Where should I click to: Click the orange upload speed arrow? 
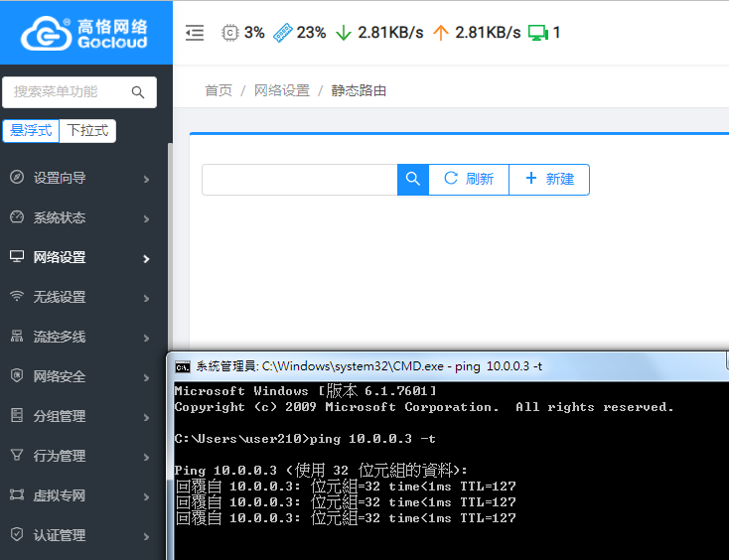pos(440,33)
